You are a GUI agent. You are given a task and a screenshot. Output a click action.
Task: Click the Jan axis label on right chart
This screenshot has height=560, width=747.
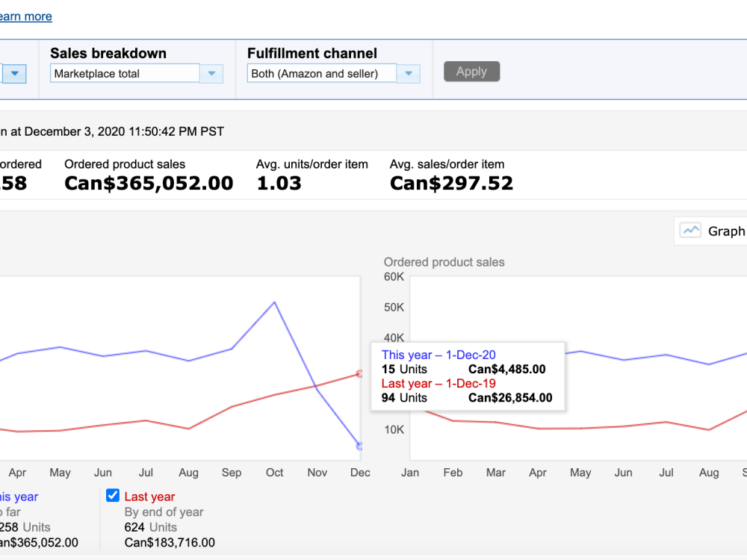coord(410,473)
